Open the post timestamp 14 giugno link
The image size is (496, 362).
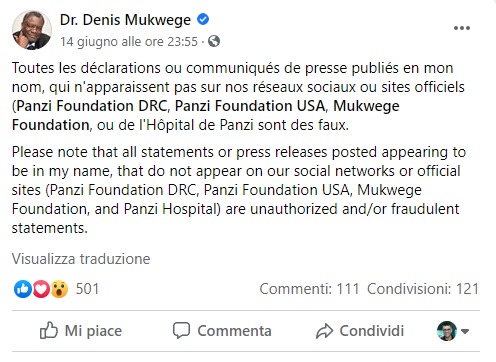129,41
